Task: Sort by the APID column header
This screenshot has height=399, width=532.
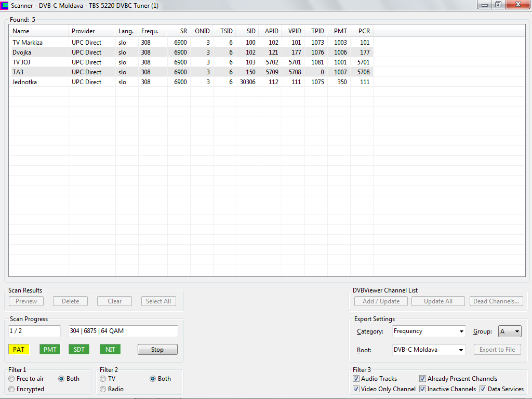Action: [270, 31]
